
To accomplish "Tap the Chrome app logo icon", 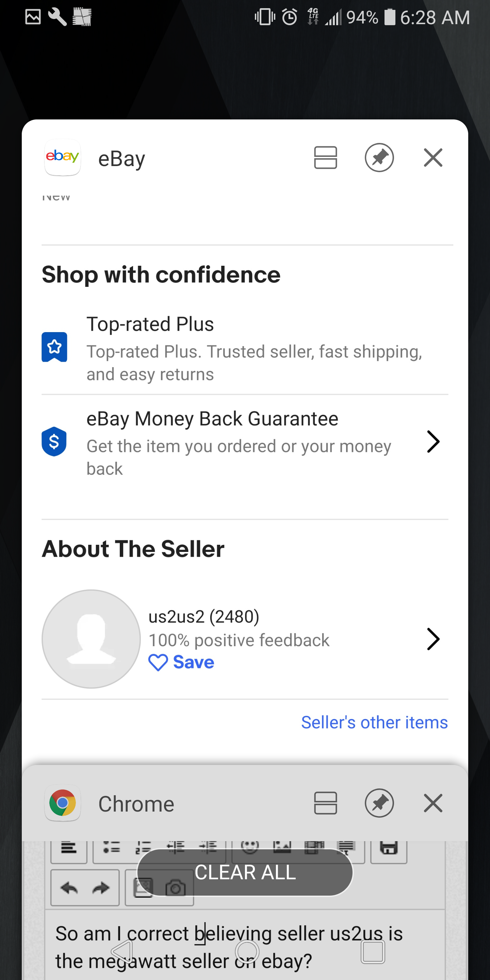I will (63, 803).
